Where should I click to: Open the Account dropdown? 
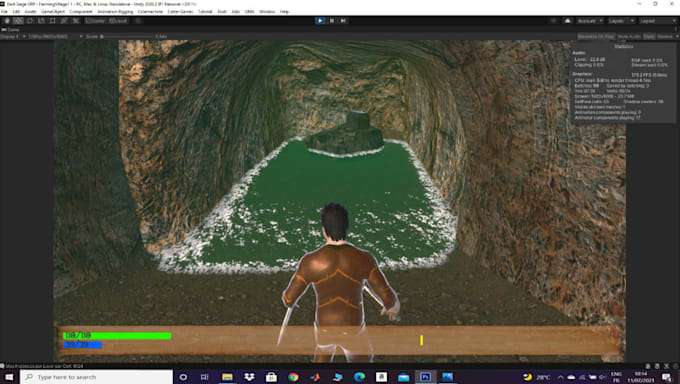589,21
